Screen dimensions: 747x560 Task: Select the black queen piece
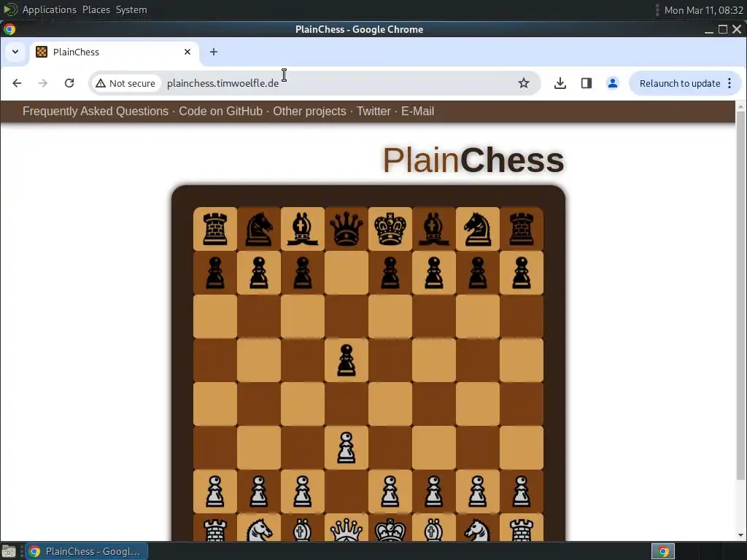(x=347, y=229)
